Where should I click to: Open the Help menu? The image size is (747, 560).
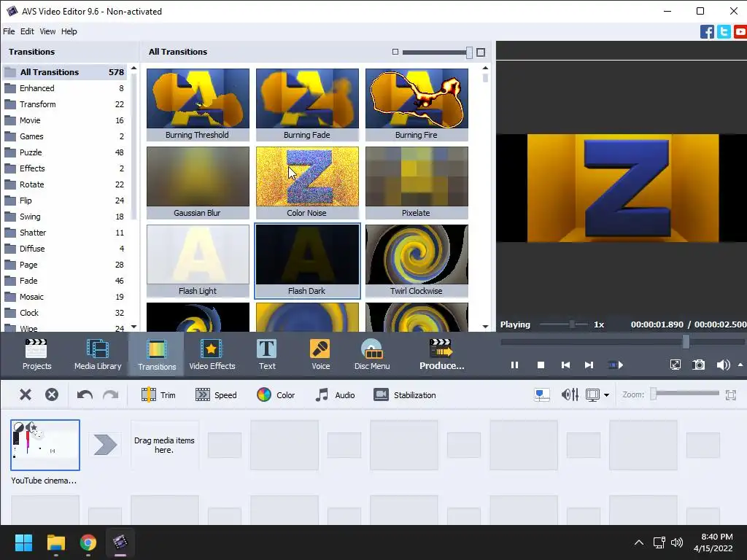coord(69,31)
